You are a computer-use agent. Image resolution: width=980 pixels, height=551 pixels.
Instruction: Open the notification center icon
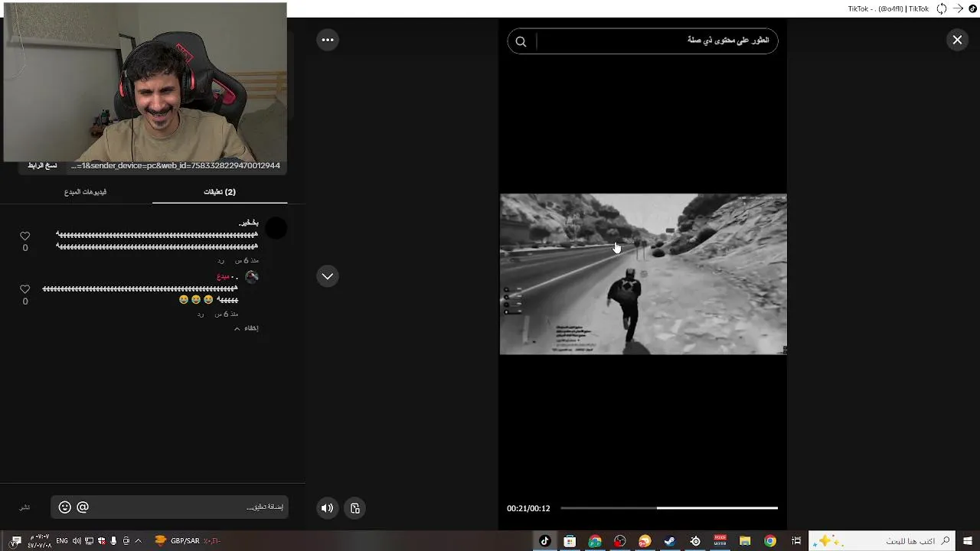point(15,541)
